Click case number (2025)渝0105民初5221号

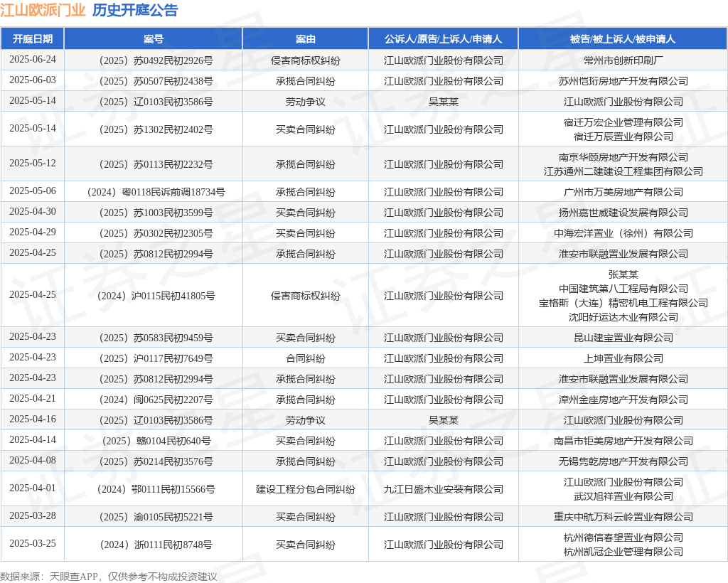pos(154,517)
